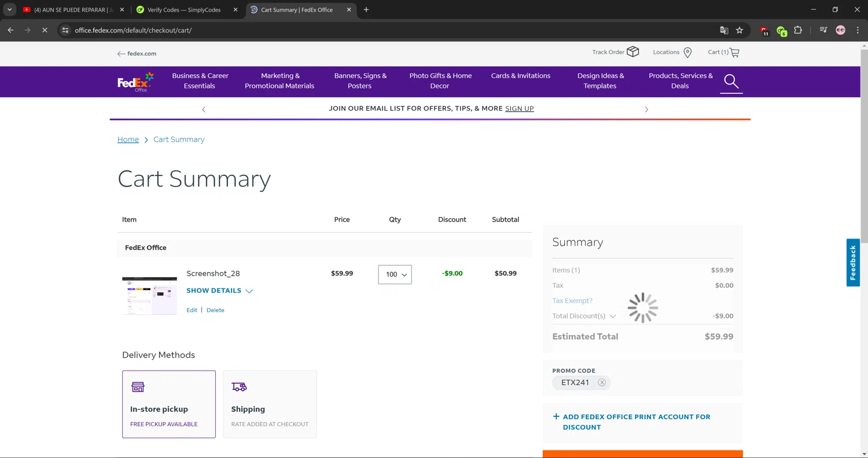Open the browser extensions puzzle icon
This screenshot has height=458, width=868.
tap(798, 30)
